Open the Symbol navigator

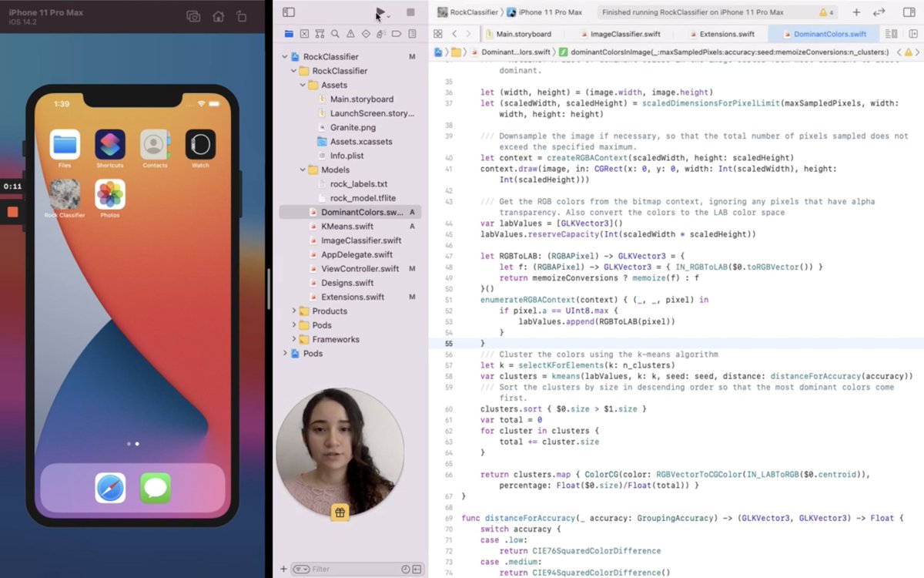(x=320, y=34)
